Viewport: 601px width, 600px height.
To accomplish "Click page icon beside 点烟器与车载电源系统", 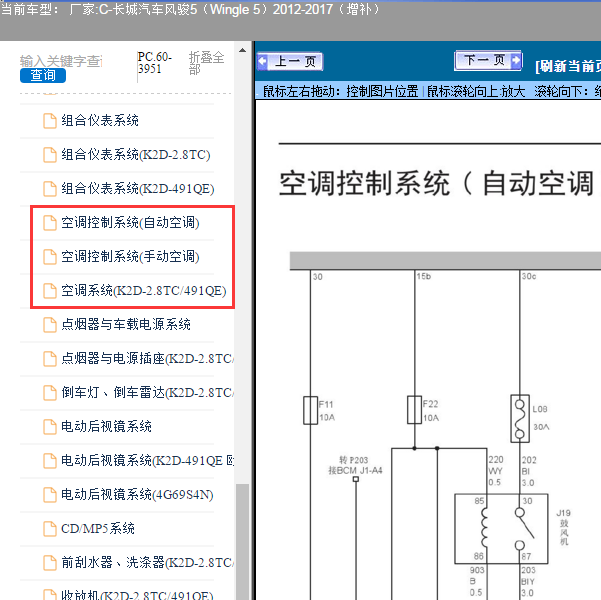I will 49,325.
